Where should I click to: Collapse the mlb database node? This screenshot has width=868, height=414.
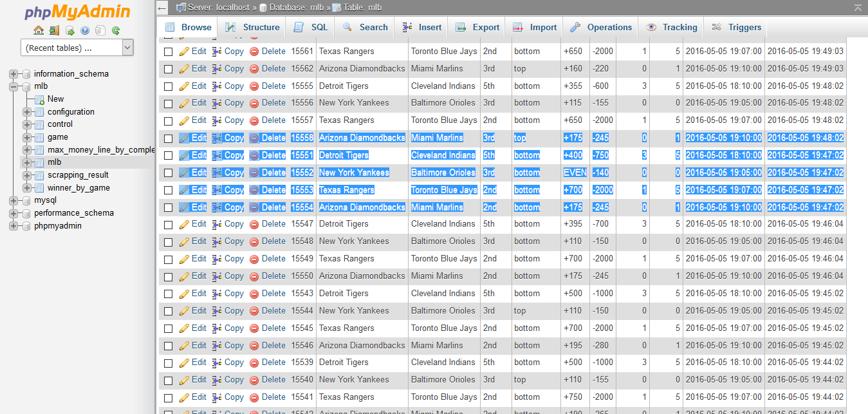click(x=14, y=86)
